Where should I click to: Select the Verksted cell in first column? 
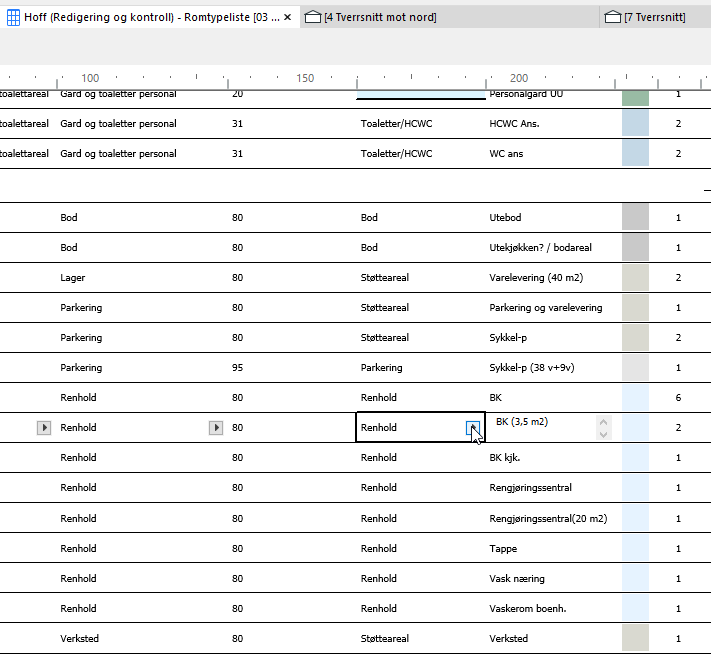coord(80,638)
